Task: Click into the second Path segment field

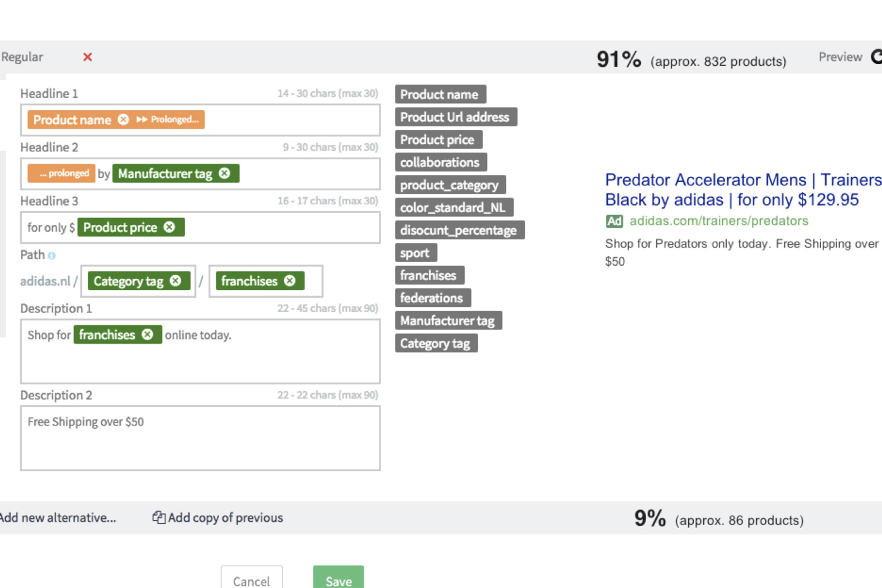Action: click(266, 281)
